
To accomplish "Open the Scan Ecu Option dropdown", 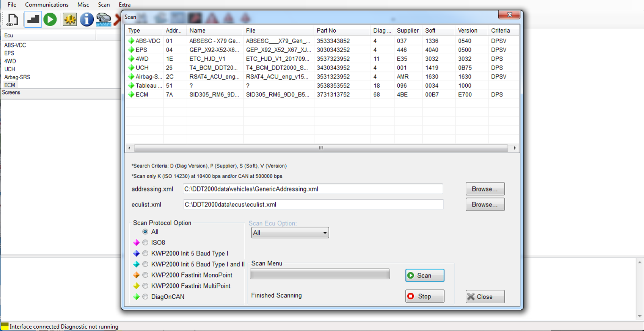I will tap(290, 232).
